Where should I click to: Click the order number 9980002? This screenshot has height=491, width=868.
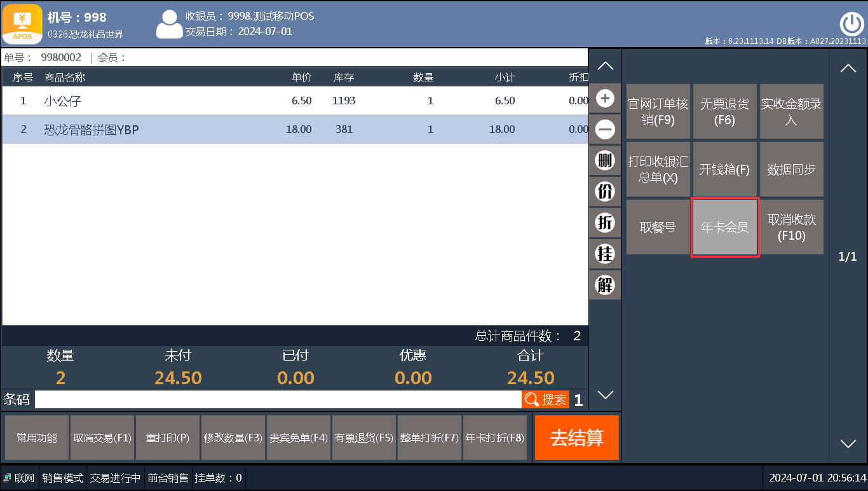[61, 57]
